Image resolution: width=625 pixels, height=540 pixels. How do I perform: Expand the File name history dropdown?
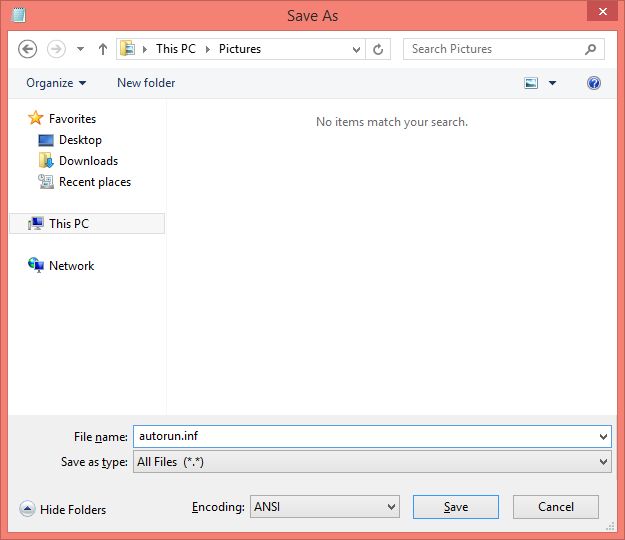point(602,437)
